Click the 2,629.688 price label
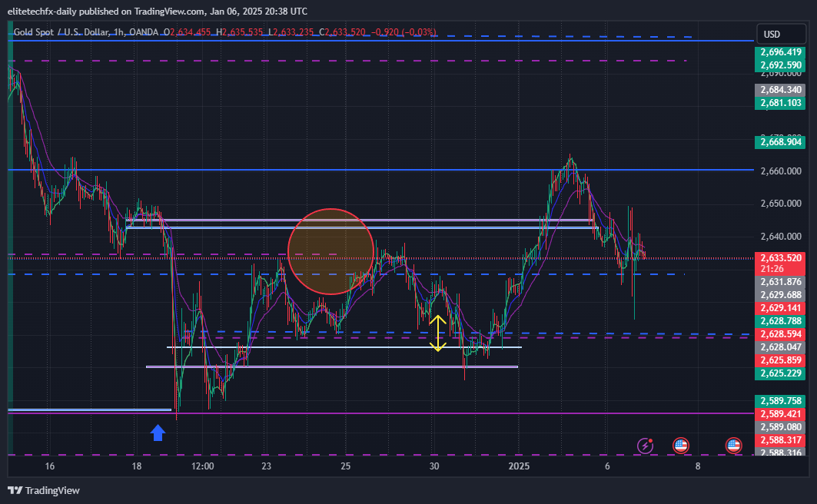This screenshot has width=817, height=504. point(781,295)
